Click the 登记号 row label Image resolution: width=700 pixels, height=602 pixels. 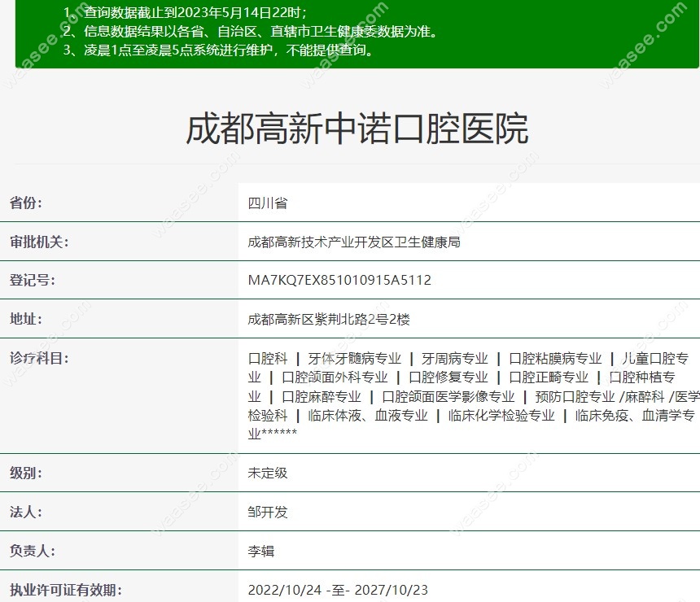coord(33,280)
